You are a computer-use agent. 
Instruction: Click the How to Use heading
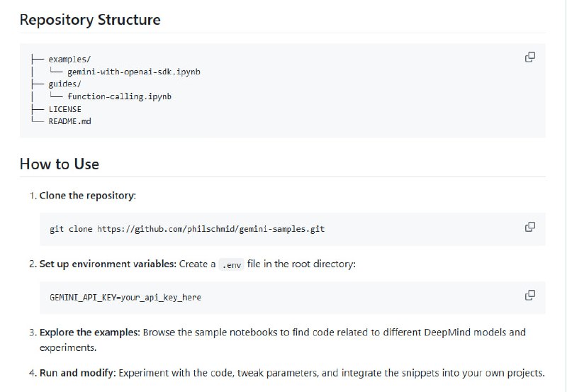pyautogui.click(x=60, y=164)
